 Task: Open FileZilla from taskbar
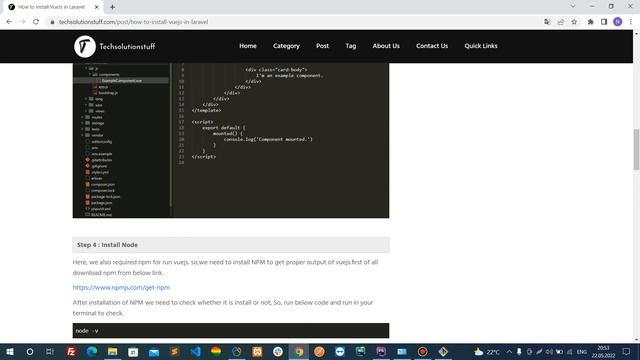point(71,351)
